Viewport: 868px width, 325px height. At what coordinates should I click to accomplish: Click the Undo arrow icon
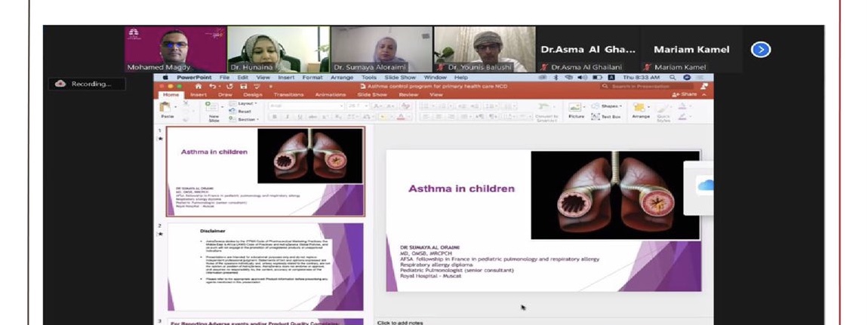click(x=214, y=86)
